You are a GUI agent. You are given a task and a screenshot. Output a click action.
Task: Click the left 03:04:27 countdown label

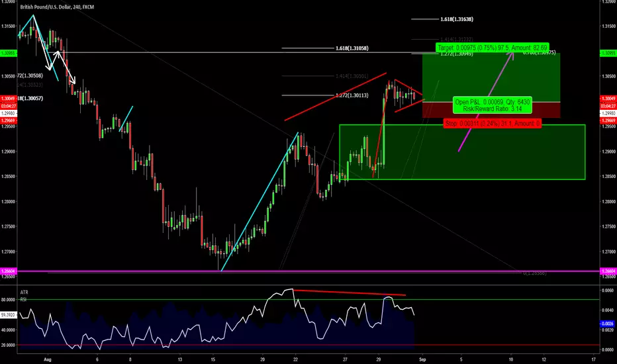pos(8,106)
